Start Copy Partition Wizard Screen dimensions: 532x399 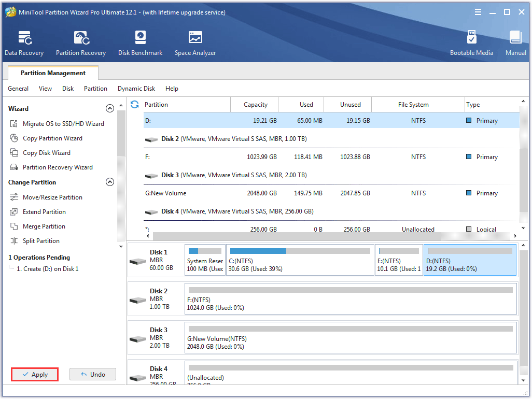[46, 138]
